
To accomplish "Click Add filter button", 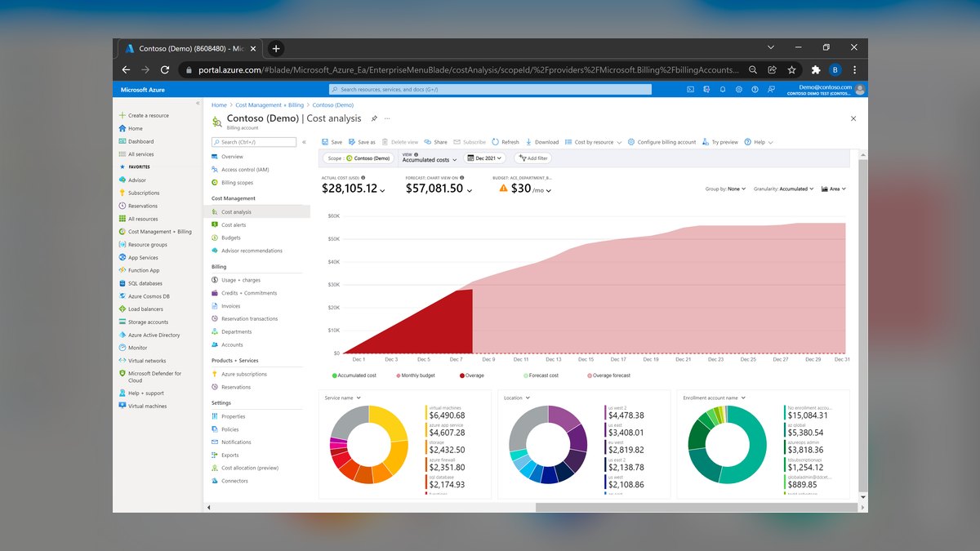I will tap(533, 158).
